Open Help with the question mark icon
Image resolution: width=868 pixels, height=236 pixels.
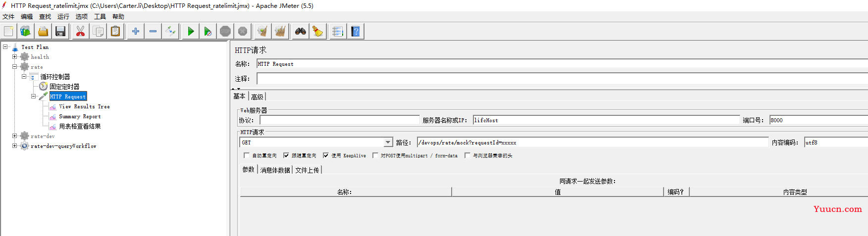coord(356,31)
